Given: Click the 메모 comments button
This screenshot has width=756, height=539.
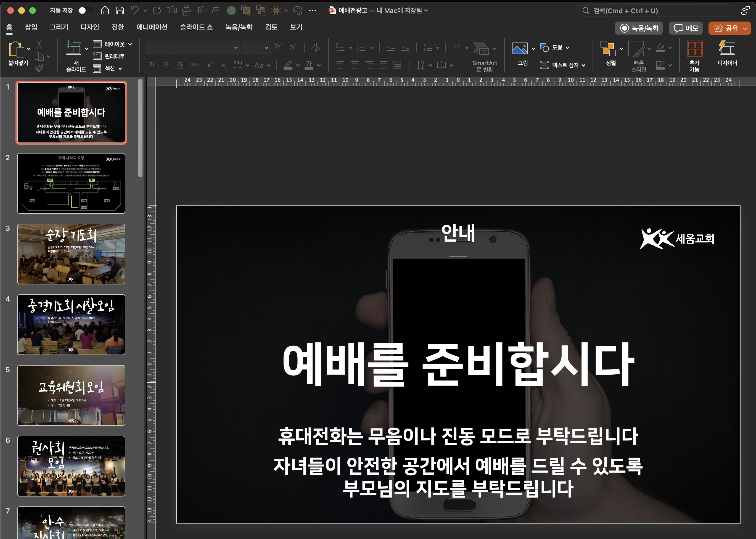Looking at the screenshot, I should [686, 28].
